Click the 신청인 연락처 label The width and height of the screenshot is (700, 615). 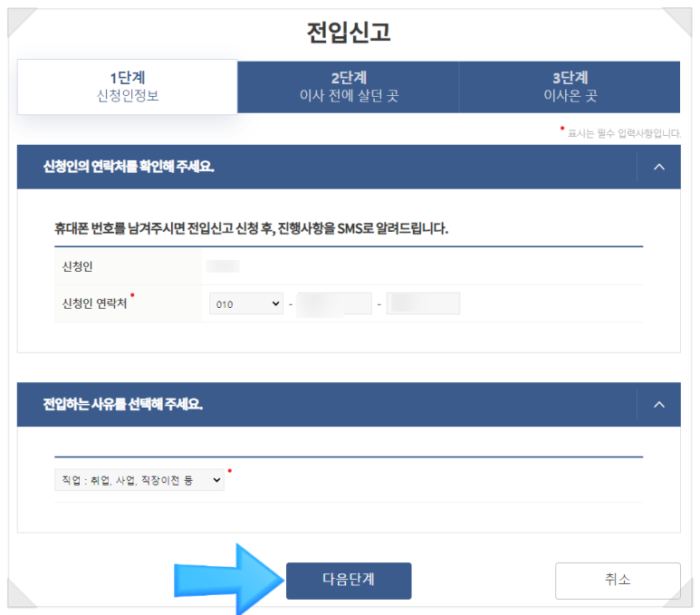click(95, 303)
